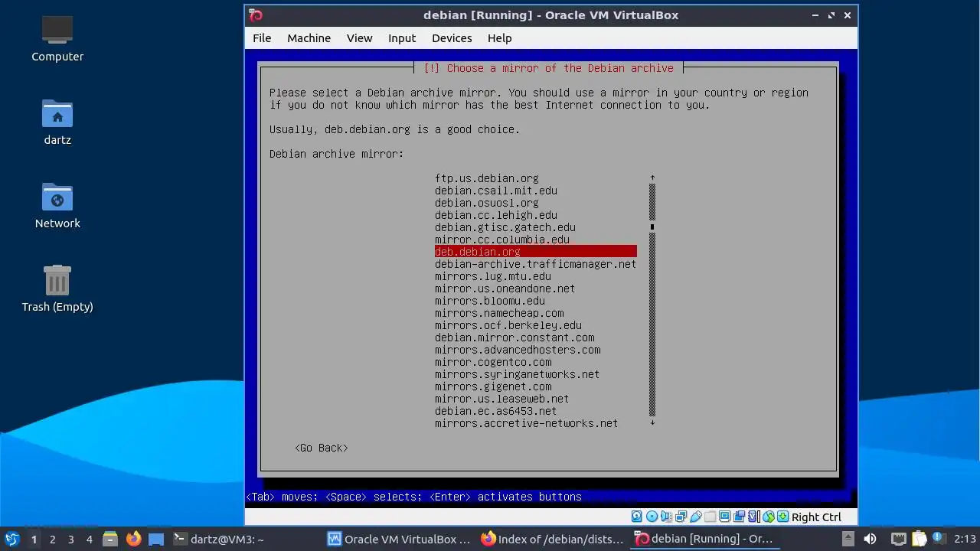Screen dimensions: 980x551
Task: Click the Right Ctrl host key label
Action: tap(816, 517)
